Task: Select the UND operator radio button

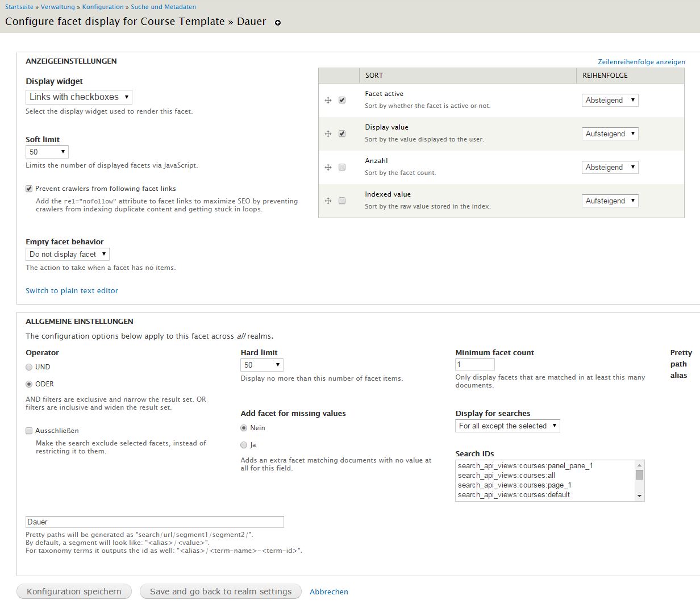Action: pos(29,367)
